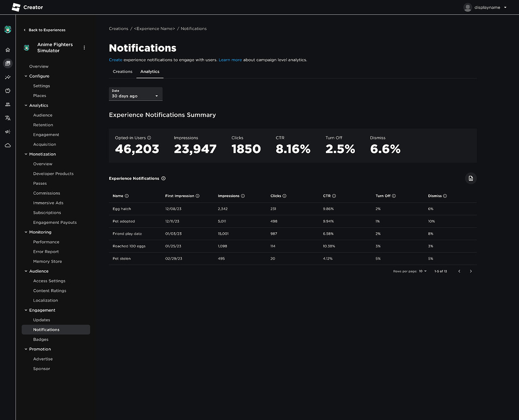Screen dimensions: 519x420
Task: Open the Date filter showing 30 days ago
Action: click(135, 94)
